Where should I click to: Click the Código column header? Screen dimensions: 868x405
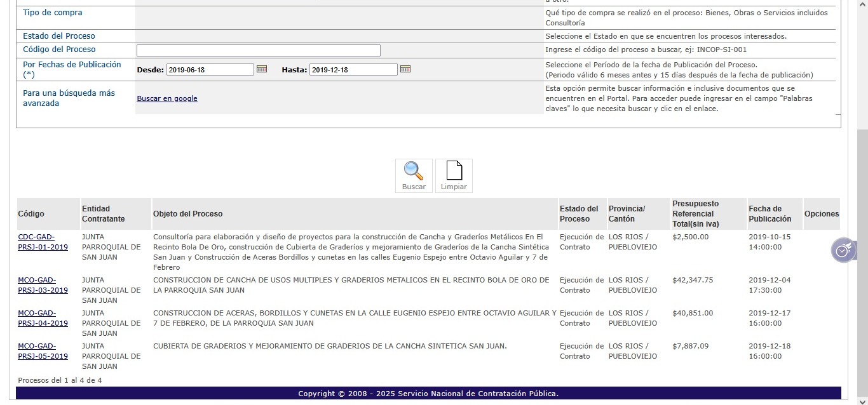pos(31,214)
